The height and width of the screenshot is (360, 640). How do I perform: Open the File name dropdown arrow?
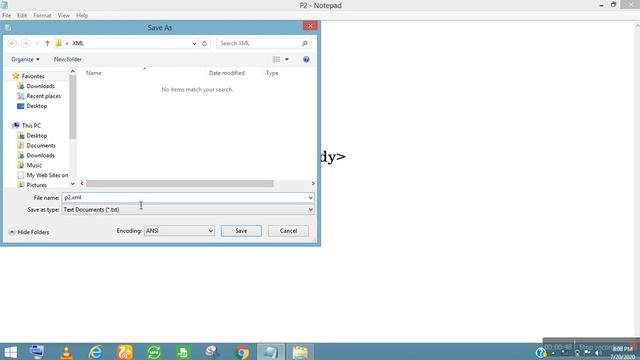[311, 198]
